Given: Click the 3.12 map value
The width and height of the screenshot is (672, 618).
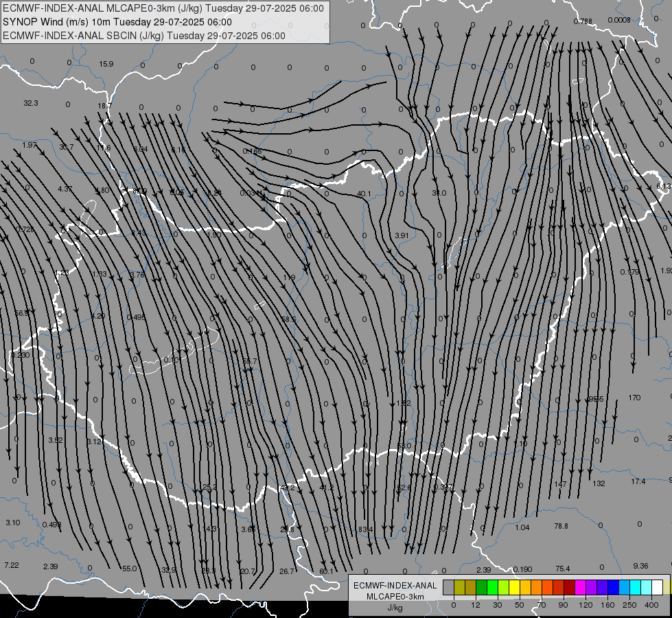Looking at the screenshot, I should 94,442.
